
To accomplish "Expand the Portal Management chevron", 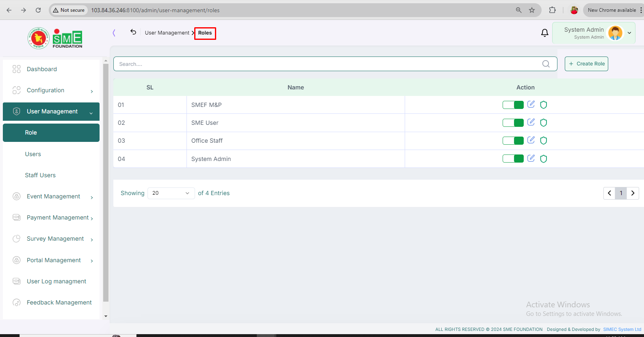I will (92, 261).
